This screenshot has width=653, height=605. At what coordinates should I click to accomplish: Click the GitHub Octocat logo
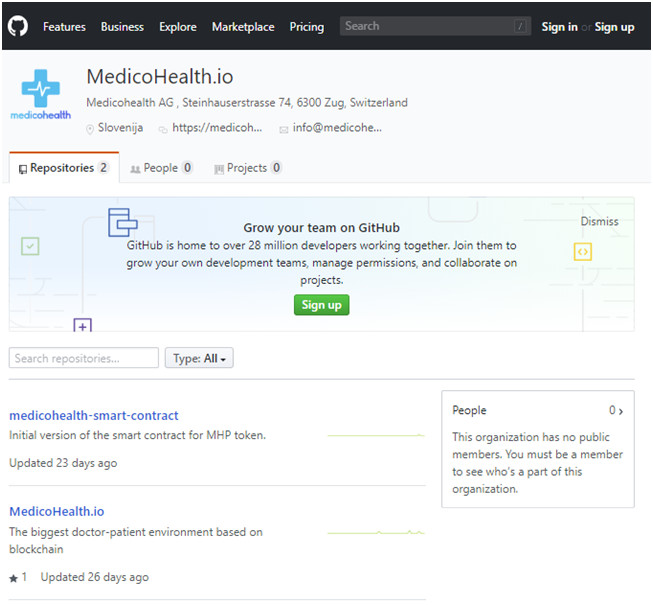click(18, 26)
